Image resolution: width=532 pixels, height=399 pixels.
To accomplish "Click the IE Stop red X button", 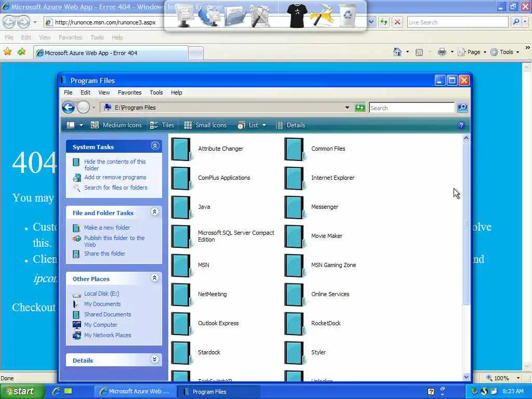I will [x=397, y=22].
